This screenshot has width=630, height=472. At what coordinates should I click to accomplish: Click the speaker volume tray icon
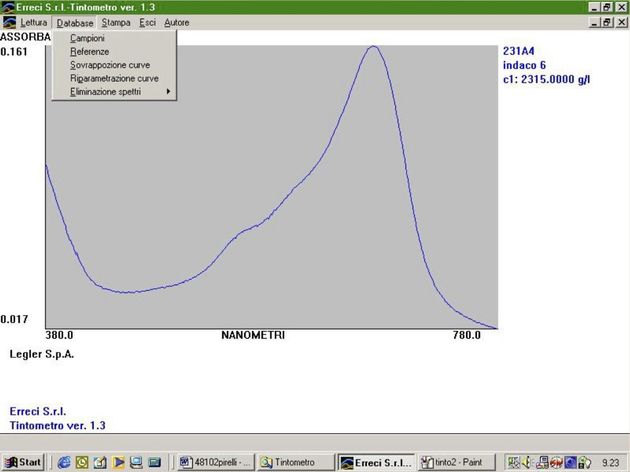click(x=527, y=462)
